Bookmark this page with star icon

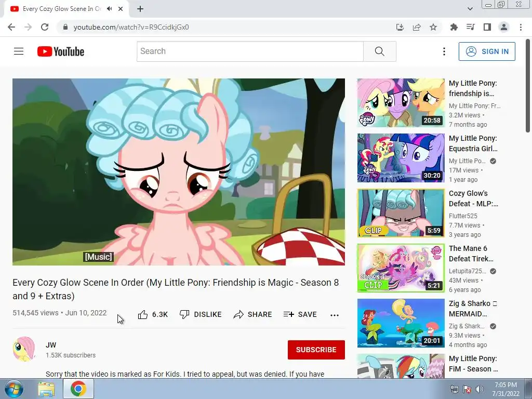tap(433, 27)
